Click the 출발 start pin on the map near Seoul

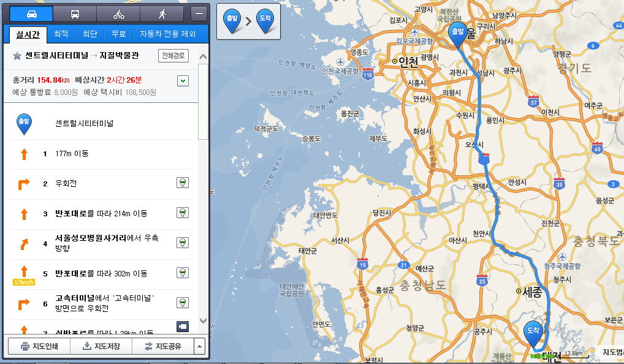pyautogui.click(x=458, y=35)
